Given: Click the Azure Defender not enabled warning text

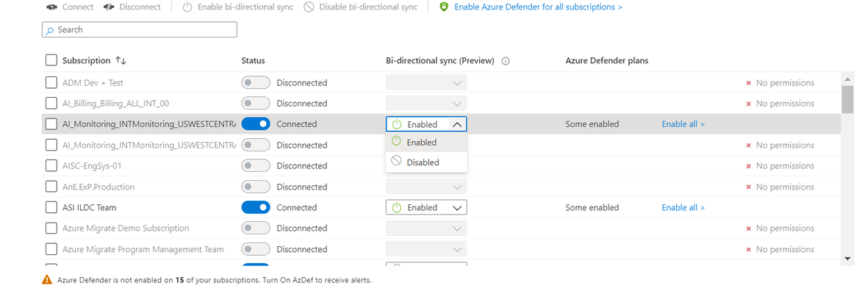Looking at the screenshot, I should 214,280.
